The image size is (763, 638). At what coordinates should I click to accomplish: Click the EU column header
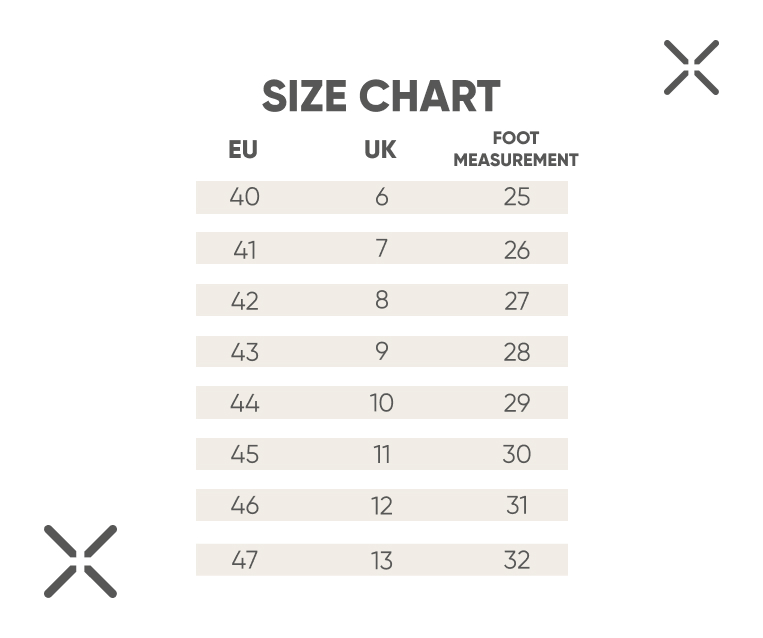tap(243, 149)
